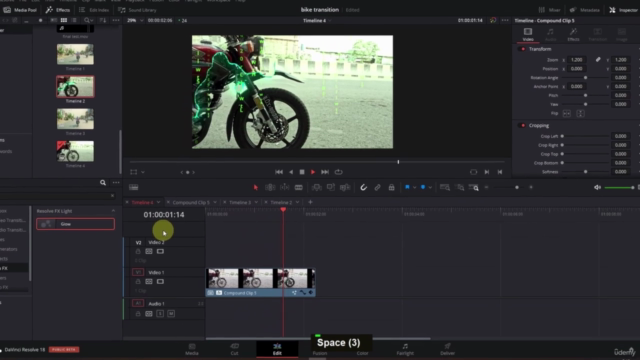Open viewer transform overlay dropdown arrow
640x360 pixels.
pos(143,172)
